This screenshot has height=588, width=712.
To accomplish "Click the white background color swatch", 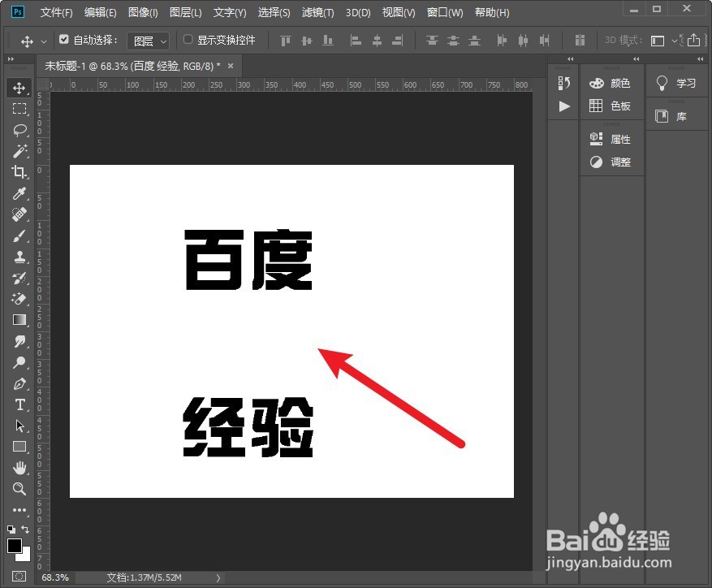I will (x=24, y=556).
